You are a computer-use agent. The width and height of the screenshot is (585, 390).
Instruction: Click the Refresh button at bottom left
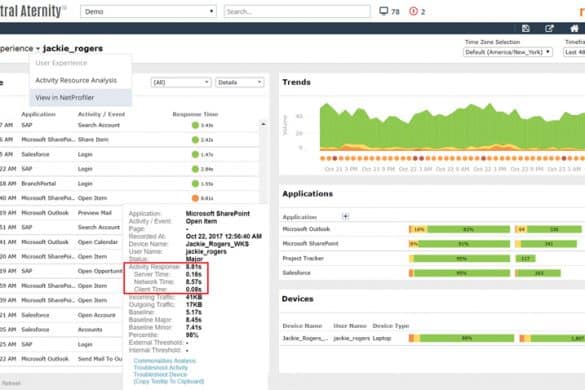point(11,383)
